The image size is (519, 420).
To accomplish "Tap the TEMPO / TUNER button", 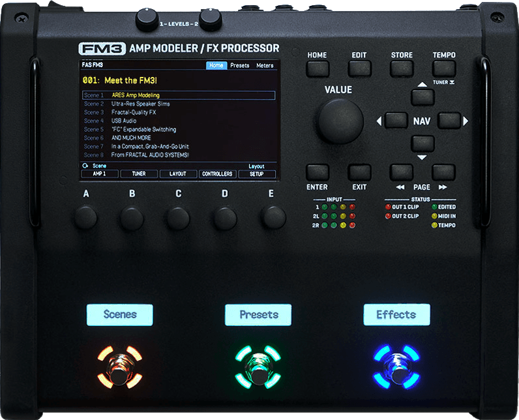I will click(443, 69).
